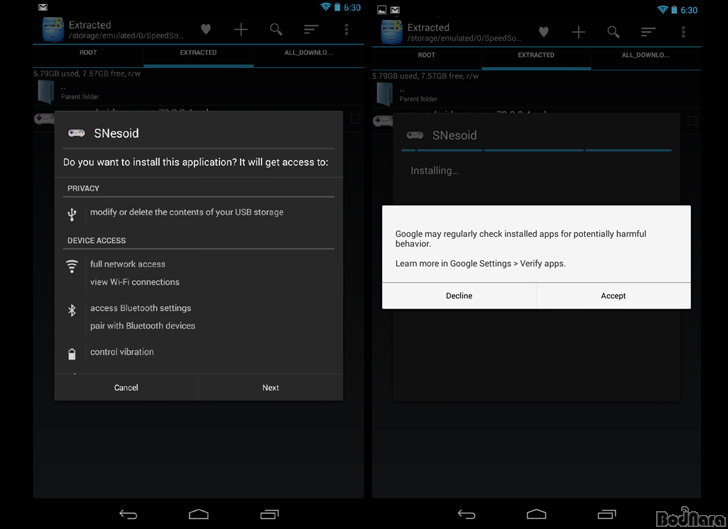This screenshot has width=728, height=529.
Task: Switch to ALL_DOWNLO... tab in right screen
Action: tap(646, 55)
